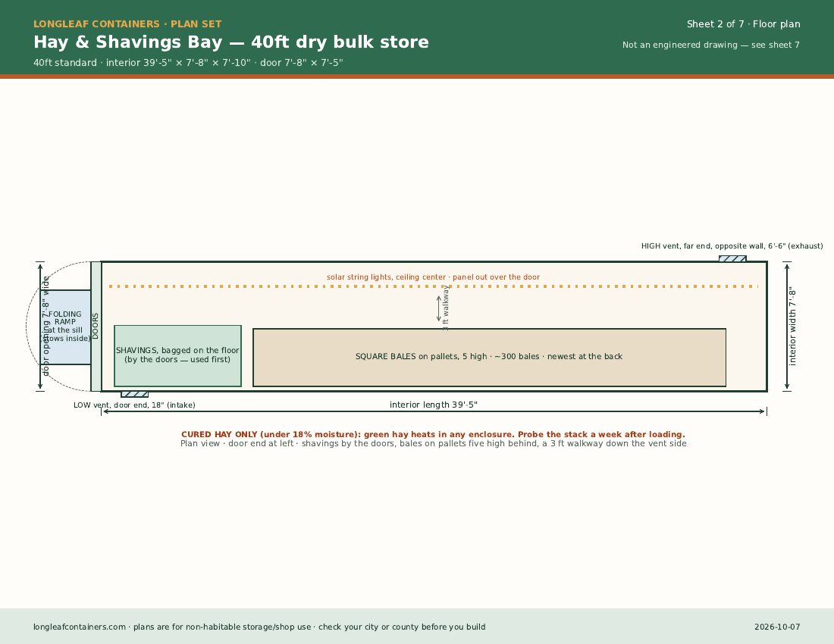The image size is (834, 644).
Task: Click the "interior width 7'-8"" dimension label
Action: [792, 327]
